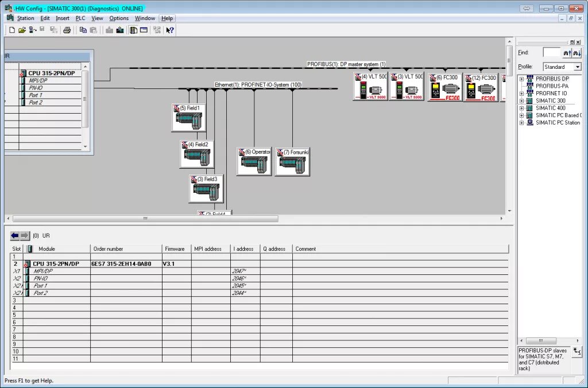Click the PROFIBUS(1): DP master system label
Screen dimensions: 588x388
coord(346,64)
